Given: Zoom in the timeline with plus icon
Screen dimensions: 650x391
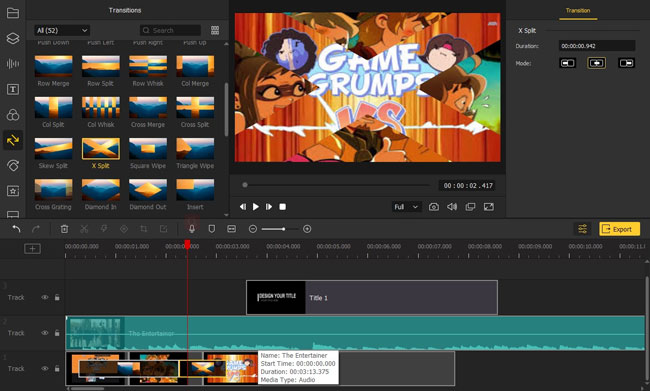Looking at the screenshot, I should pos(307,229).
